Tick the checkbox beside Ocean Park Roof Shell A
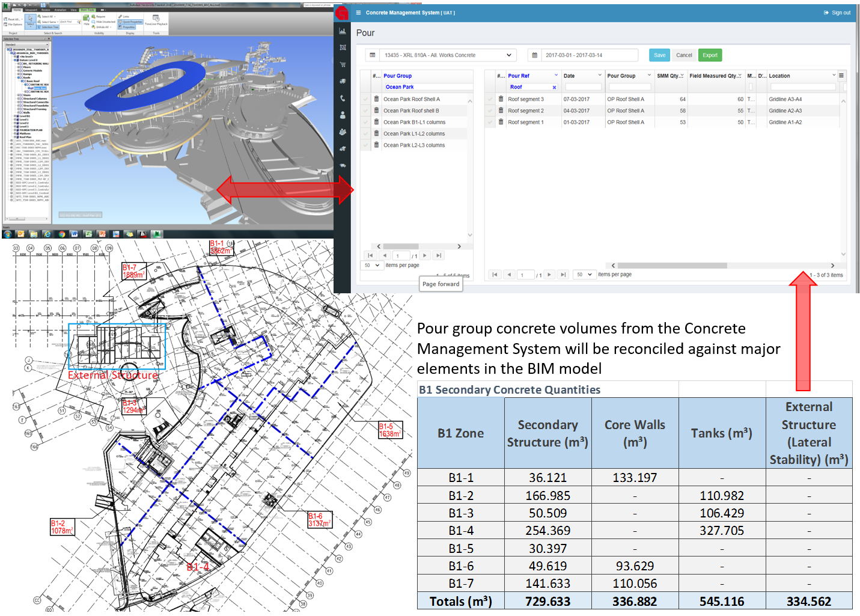This screenshot has height=616, width=860. click(365, 99)
